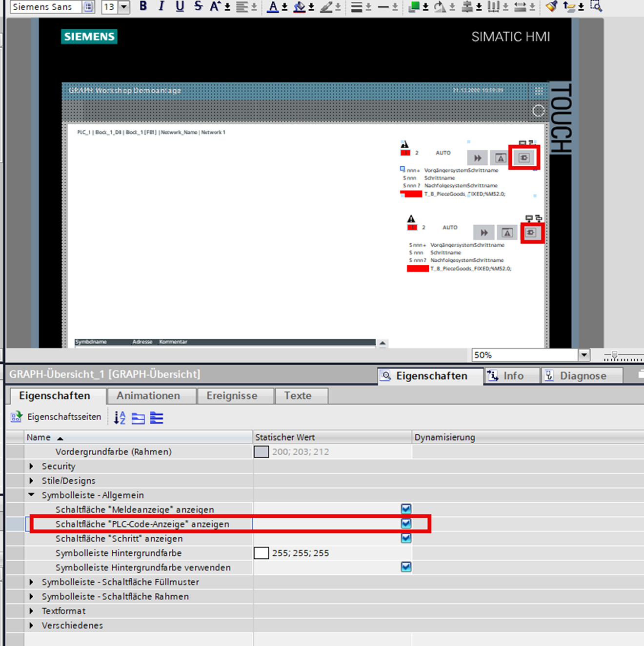
Task: Click the Vordergrundfarbe (Rahmen) color swatch
Action: pyautogui.click(x=262, y=452)
